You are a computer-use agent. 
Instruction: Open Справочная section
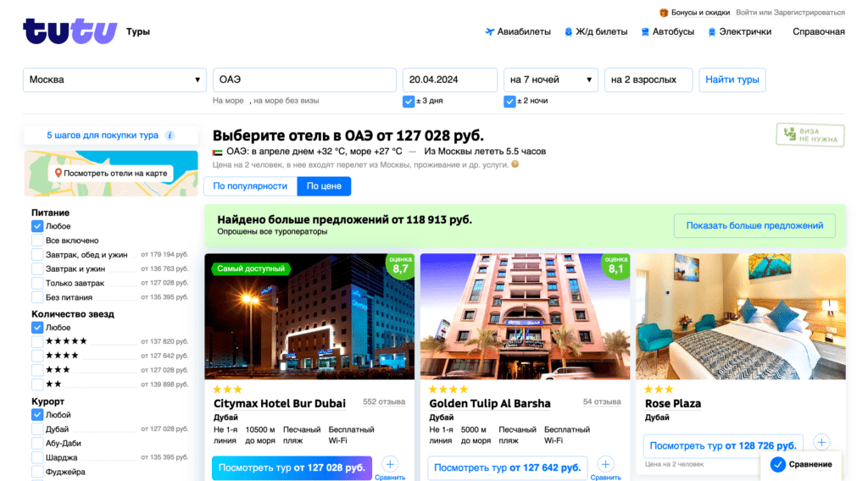(819, 32)
